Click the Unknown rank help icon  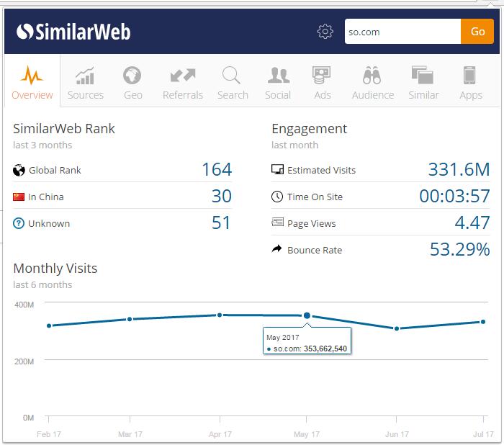click(x=19, y=223)
